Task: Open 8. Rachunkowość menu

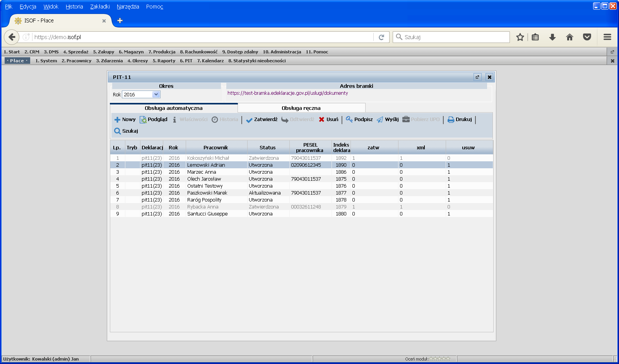Action: tap(198, 52)
